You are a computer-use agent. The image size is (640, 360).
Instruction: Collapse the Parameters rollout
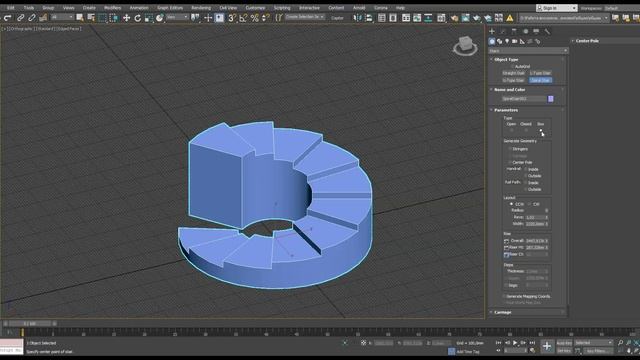click(x=506, y=110)
